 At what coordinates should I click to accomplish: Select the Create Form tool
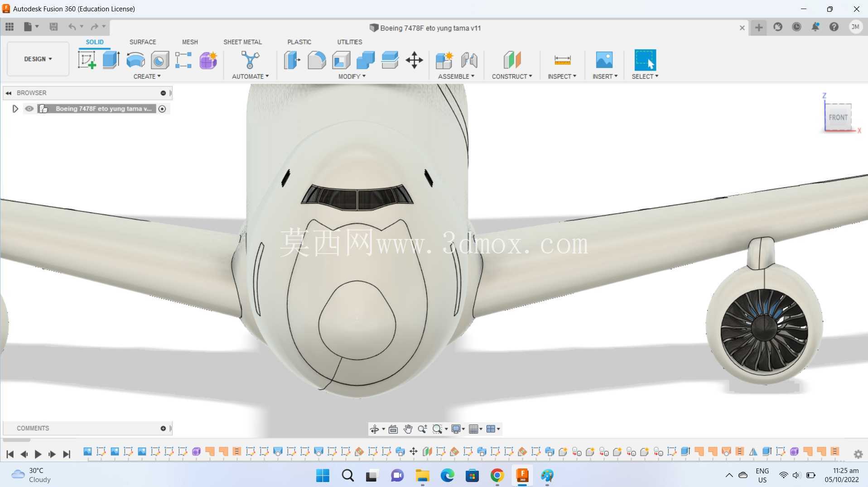tap(208, 60)
